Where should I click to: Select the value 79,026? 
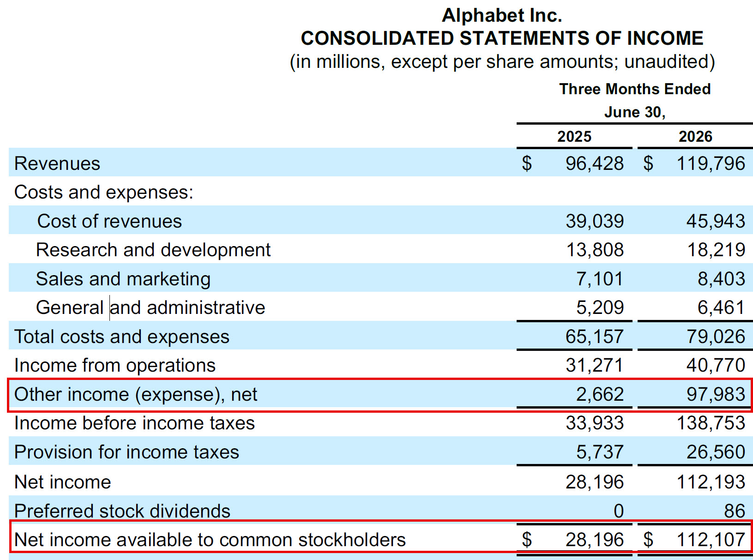click(x=716, y=337)
